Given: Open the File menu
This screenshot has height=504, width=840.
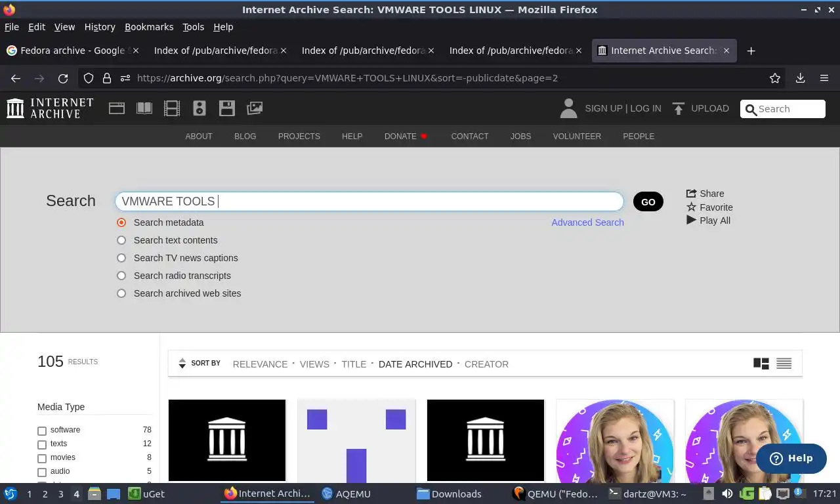Looking at the screenshot, I should coord(12,27).
